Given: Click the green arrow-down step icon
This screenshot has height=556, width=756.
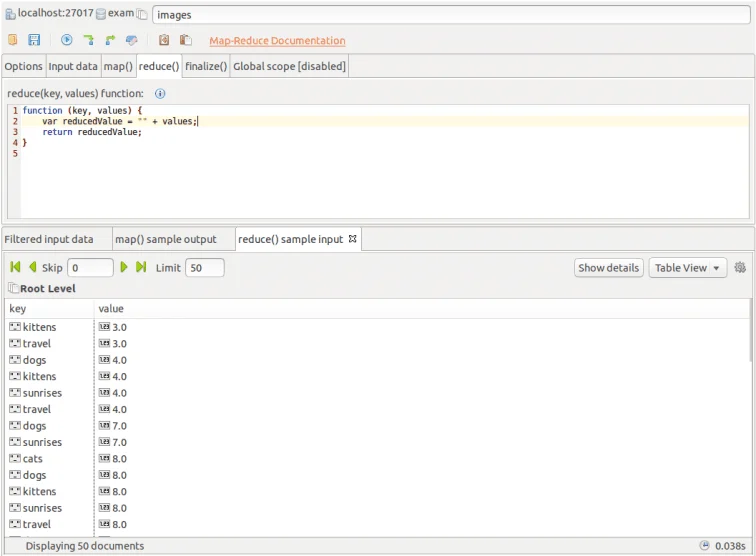Looking at the screenshot, I should point(88,40).
